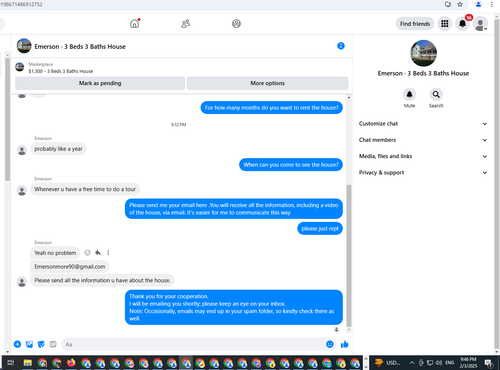The image size is (500, 370).
Task: Open File Explorer from the taskbar
Action: coord(28,363)
